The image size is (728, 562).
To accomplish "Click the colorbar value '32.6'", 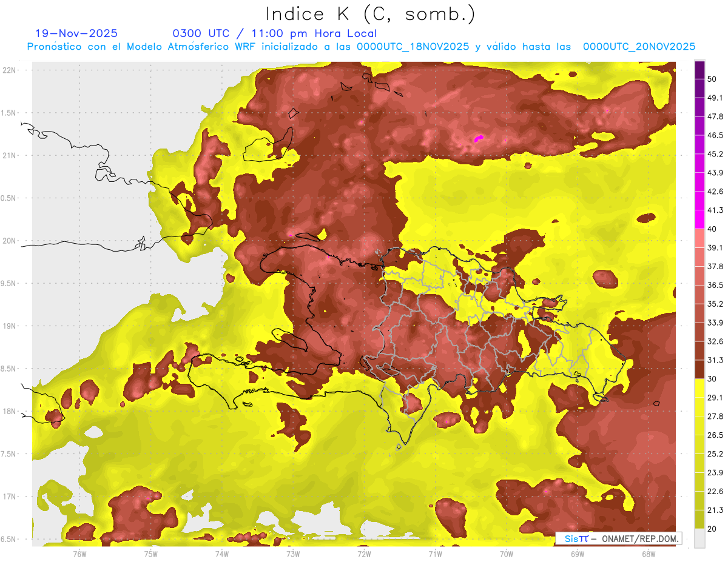I will click(x=715, y=341).
